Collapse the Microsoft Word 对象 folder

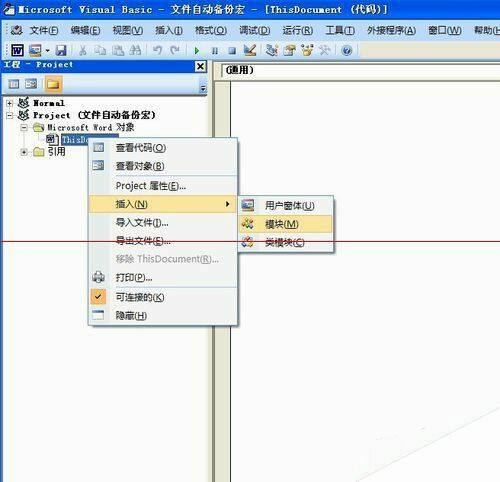(x=24, y=128)
